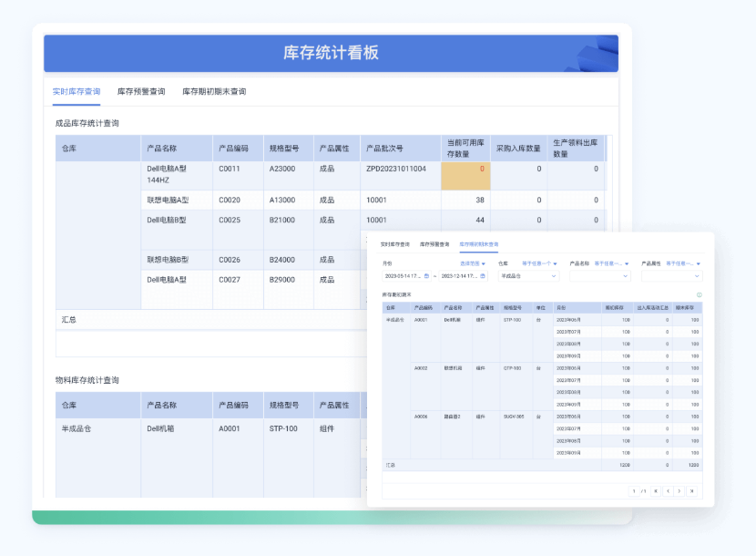
Task: Click the end date calendar icon
Action: [483, 275]
